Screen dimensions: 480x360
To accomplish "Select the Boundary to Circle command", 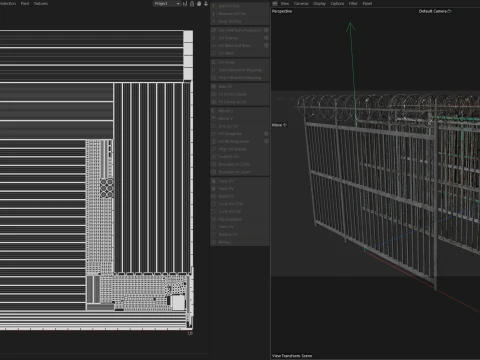I will pyautogui.click(x=234, y=164).
